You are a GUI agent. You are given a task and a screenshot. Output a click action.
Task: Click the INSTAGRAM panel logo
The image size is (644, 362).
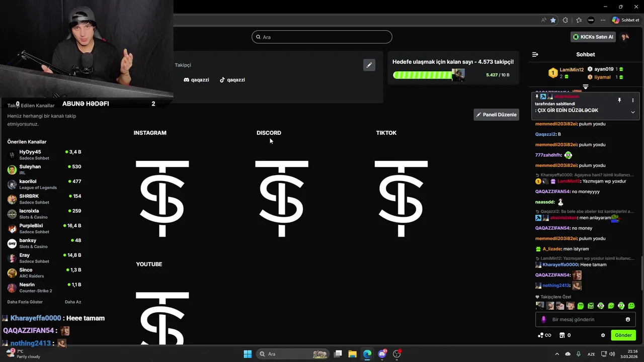[162, 199]
